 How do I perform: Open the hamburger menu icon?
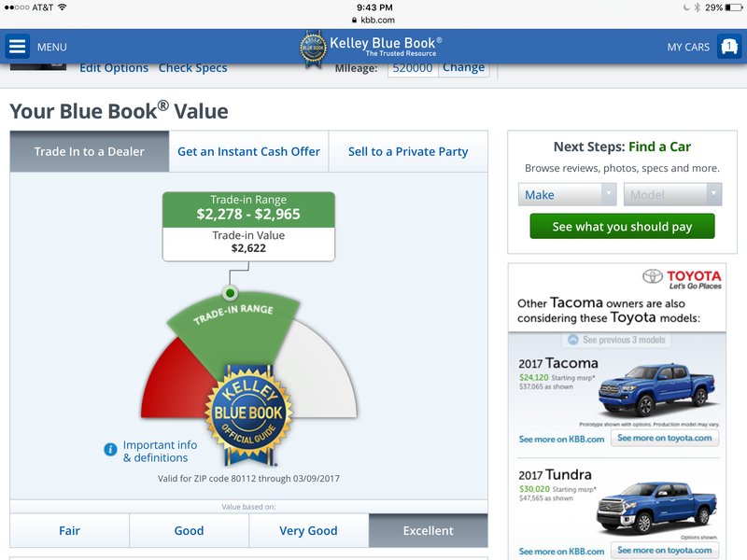click(17, 47)
